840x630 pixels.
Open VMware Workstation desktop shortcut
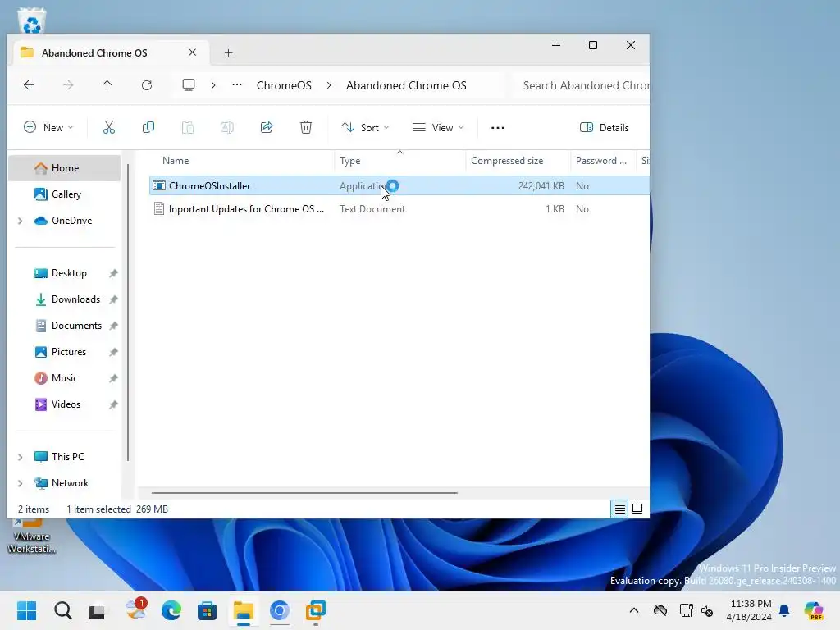pyautogui.click(x=32, y=536)
